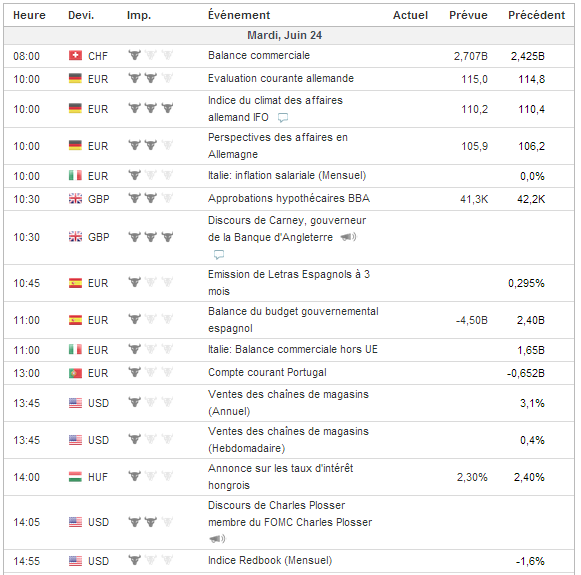Screen dimensions: 581x575
Task: Open comment icon next to IFO business climate
Action: (x=283, y=118)
